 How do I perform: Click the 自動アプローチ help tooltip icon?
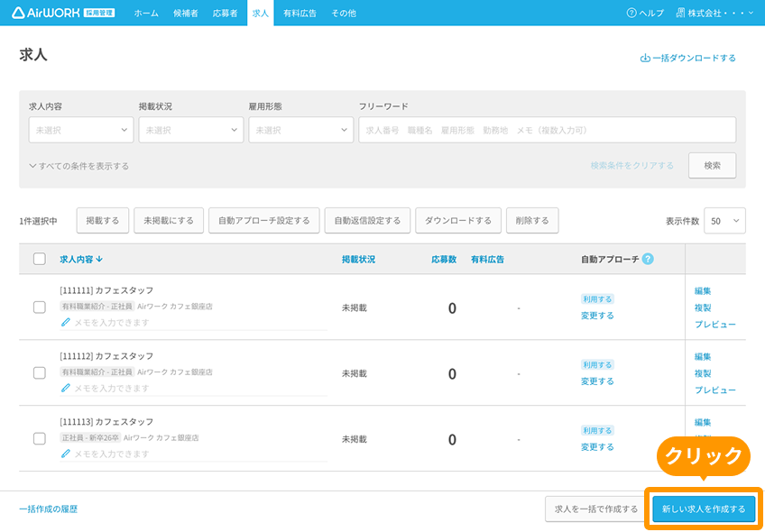[648, 259]
